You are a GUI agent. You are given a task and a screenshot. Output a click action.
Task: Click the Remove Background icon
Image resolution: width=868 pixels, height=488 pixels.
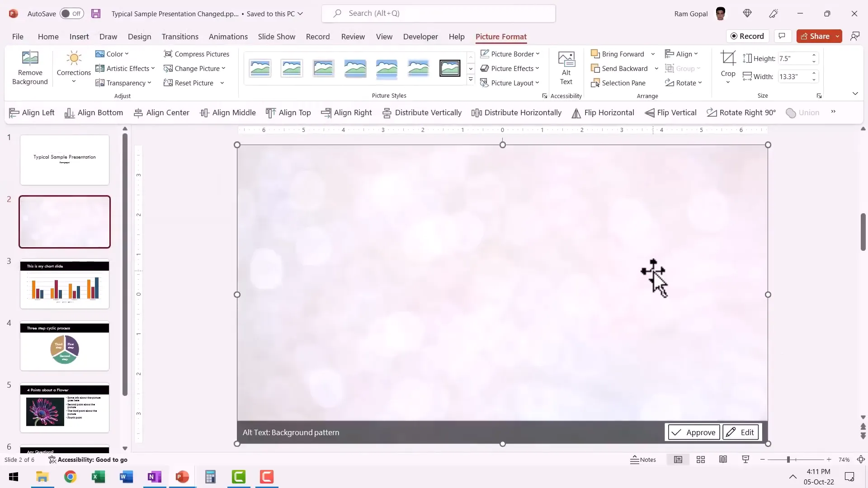click(x=30, y=59)
